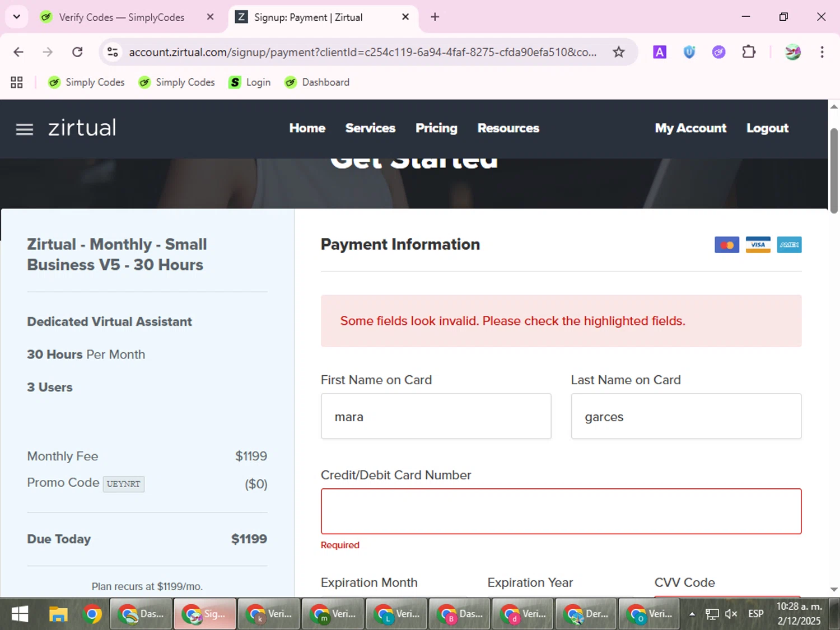Open the tab search dropdown arrow
Image resolution: width=840 pixels, height=630 pixels.
click(x=17, y=17)
